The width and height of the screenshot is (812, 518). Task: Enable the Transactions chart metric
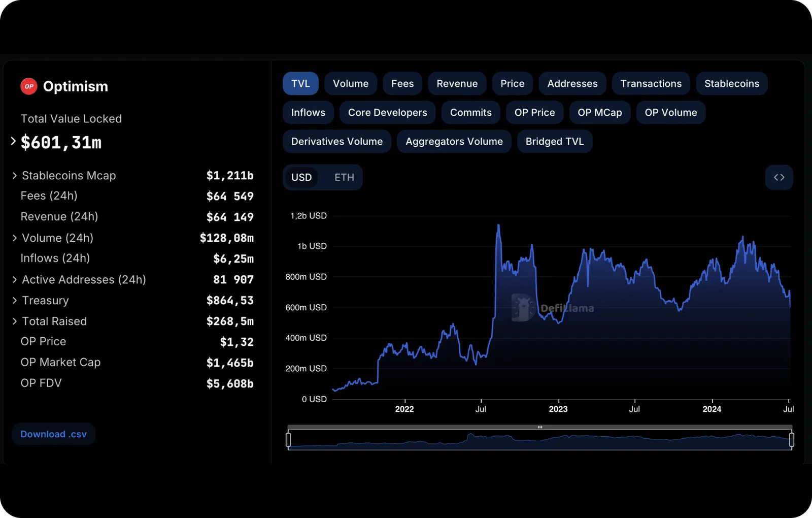[x=651, y=83]
